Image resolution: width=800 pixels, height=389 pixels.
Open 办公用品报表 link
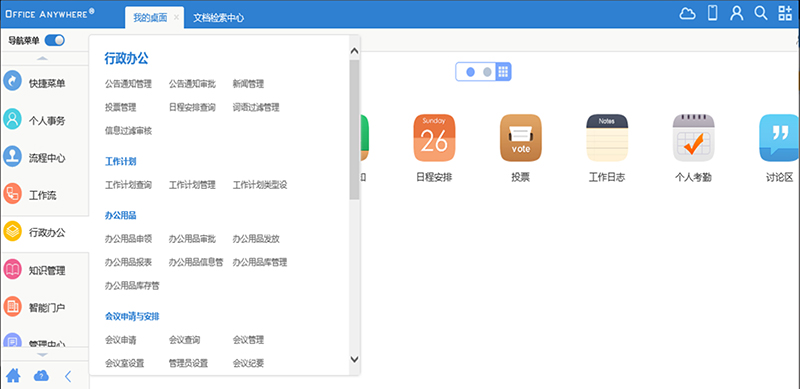click(x=129, y=262)
